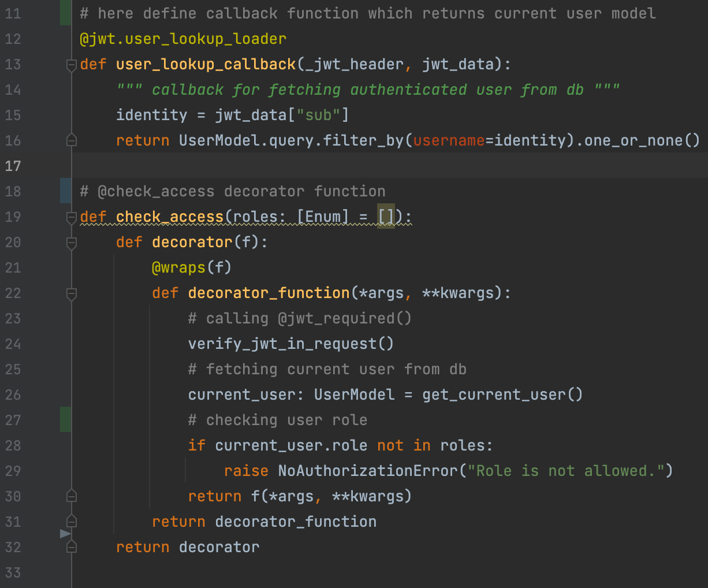
Task: Click the green change marker beside line 11
Action: pyautogui.click(x=65, y=13)
